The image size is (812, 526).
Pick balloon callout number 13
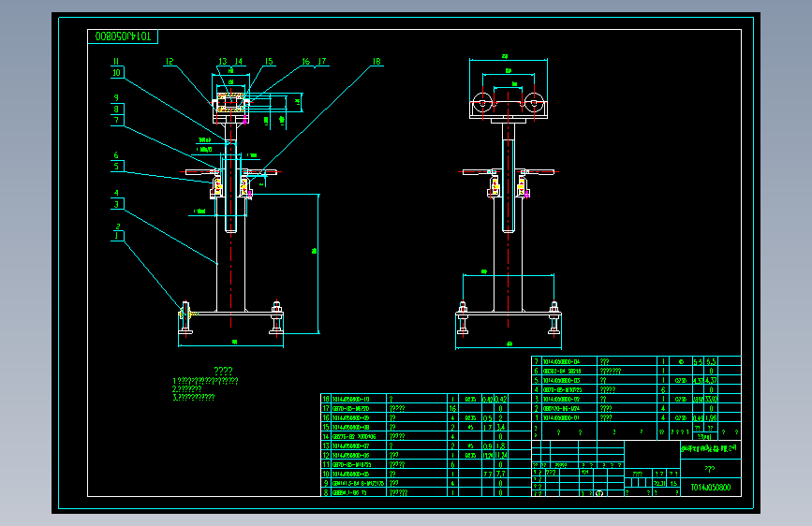(223, 62)
